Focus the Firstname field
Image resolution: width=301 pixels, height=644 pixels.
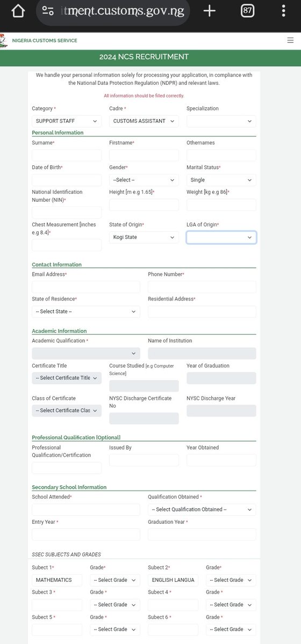click(x=144, y=155)
